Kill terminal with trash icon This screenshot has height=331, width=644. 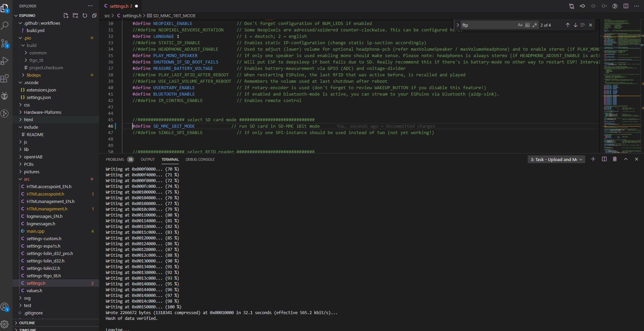(615, 159)
